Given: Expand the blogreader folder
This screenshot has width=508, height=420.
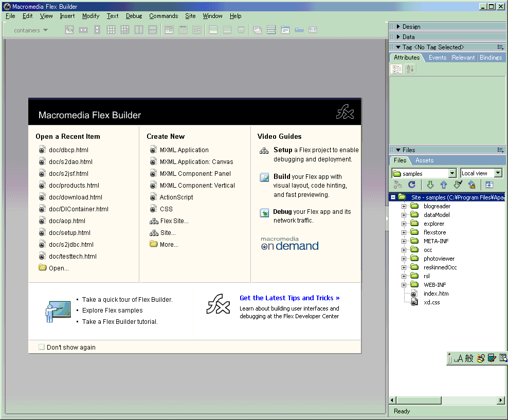Looking at the screenshot, I should click(x=404, y=206).
